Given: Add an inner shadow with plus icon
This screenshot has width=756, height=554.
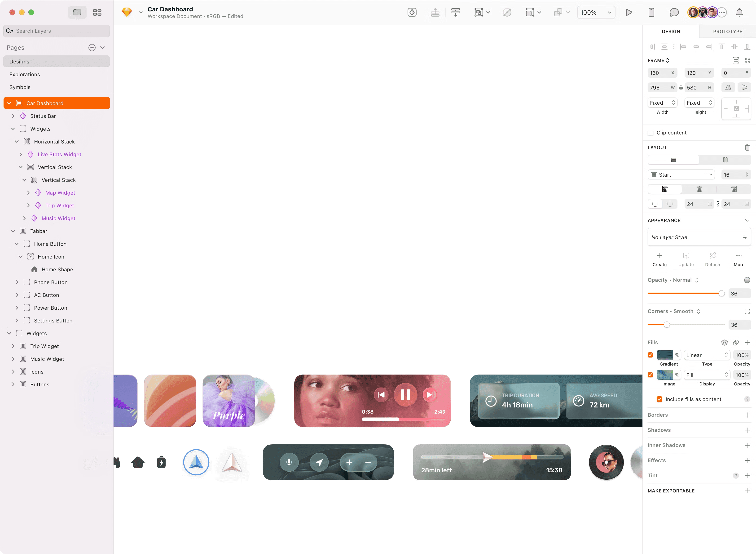Looking at the screenshot, I should pos(747,445).
